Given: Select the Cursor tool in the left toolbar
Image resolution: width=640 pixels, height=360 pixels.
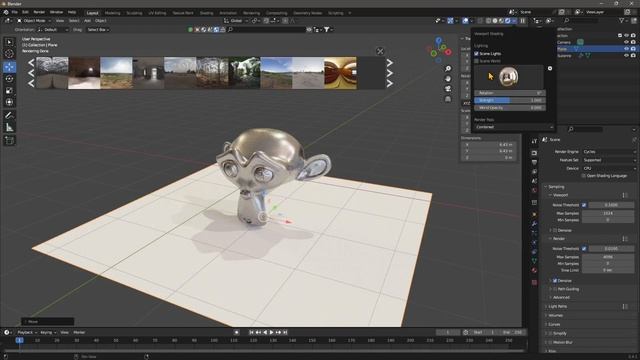Looking at the screenshot, I should click(x=9, y=53).
